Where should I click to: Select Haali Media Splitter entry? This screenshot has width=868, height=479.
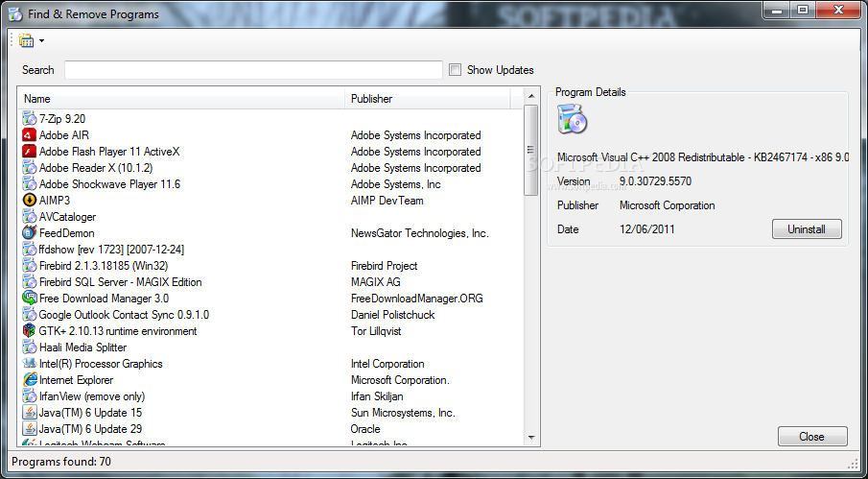(x=83, y=347)
